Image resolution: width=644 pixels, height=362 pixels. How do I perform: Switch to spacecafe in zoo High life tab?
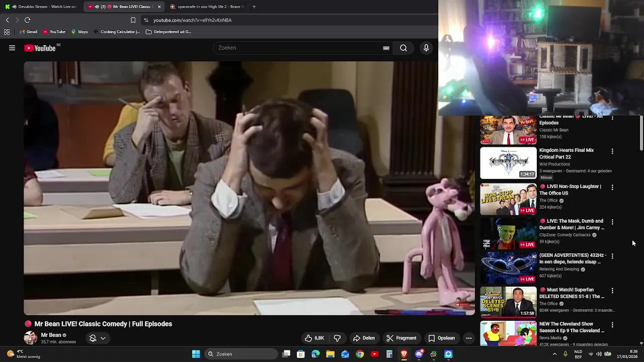(207, 7)
